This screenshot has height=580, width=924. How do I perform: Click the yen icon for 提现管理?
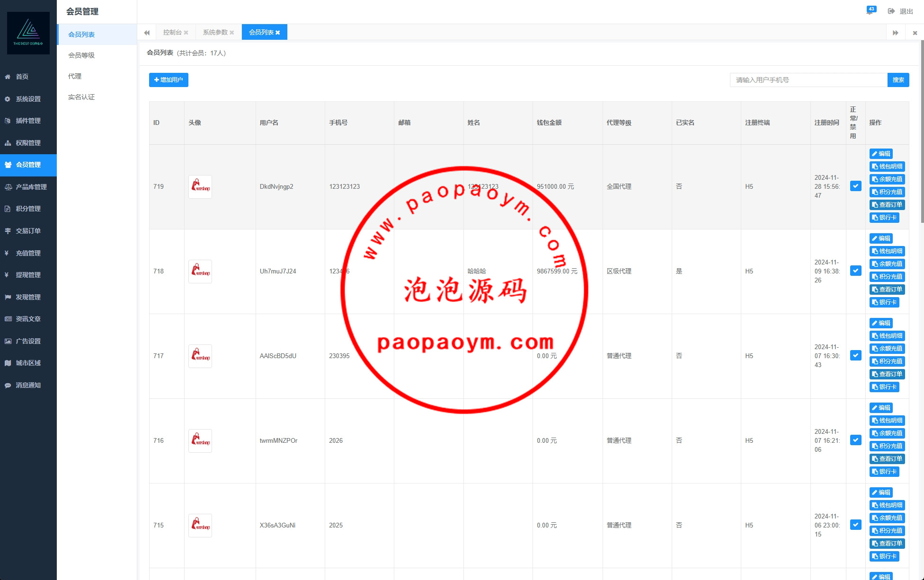[x=7, y=275]
